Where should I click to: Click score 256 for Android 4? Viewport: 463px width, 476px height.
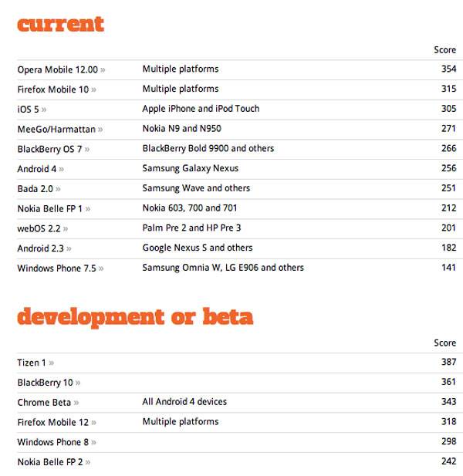(449, 168)
